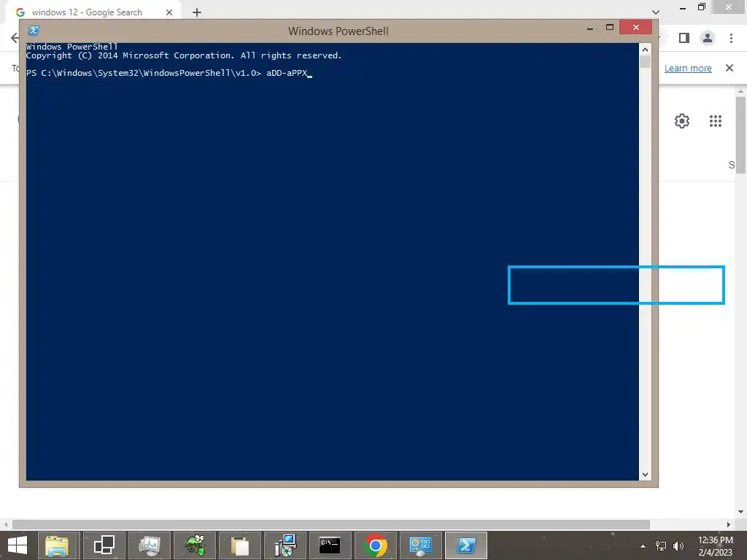Switch to Command Prompt on the taskbar
Screen dimensions: 747x560
tap(330, 545)
